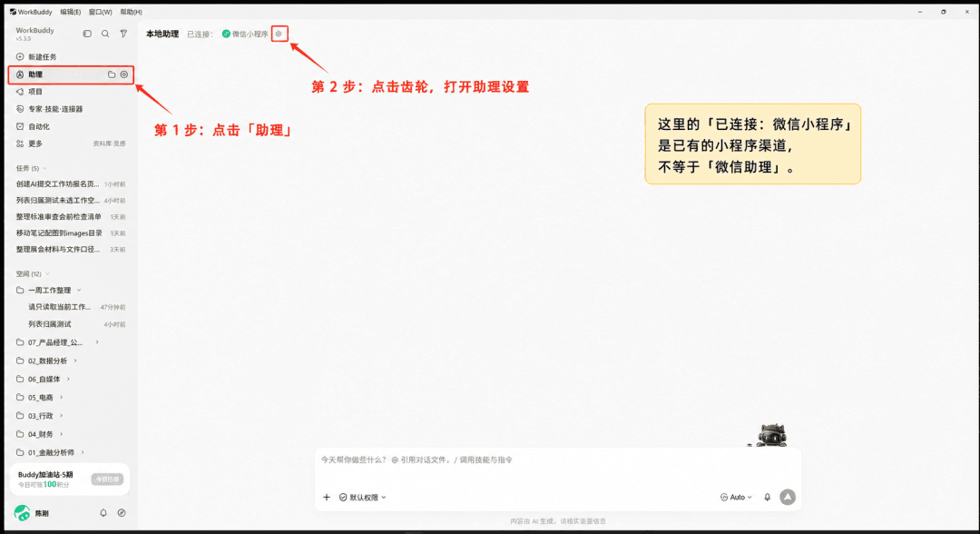Click the 微信小程序 connection label
980x534 pixels.
(x=250, y=34)
